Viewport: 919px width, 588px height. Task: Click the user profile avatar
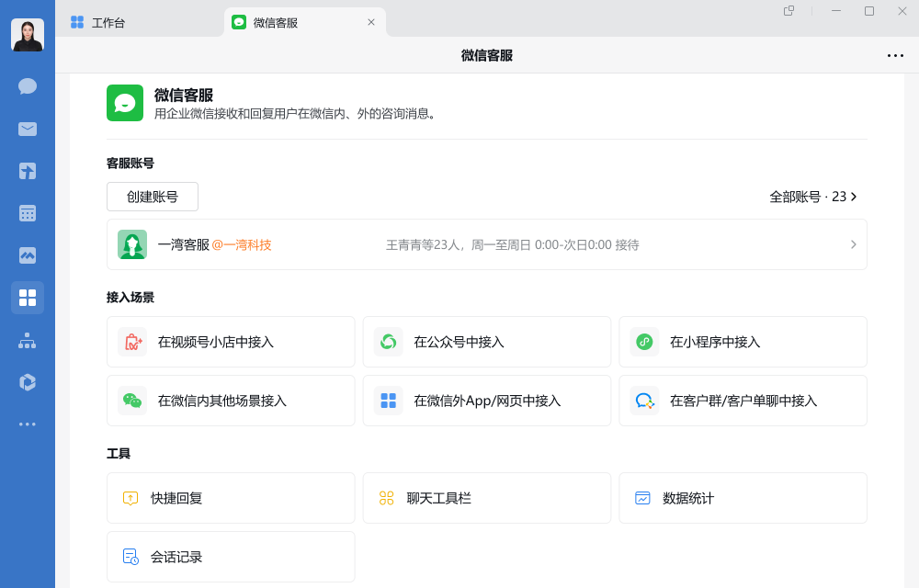[28, 35]
